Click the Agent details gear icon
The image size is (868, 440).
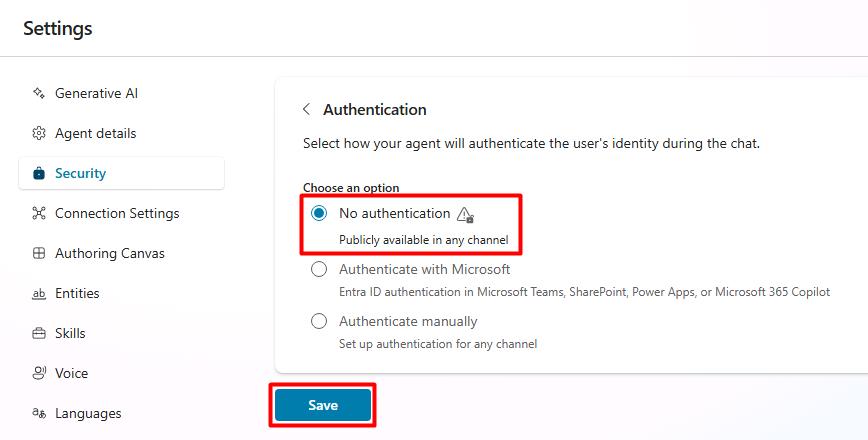[39, 133]
